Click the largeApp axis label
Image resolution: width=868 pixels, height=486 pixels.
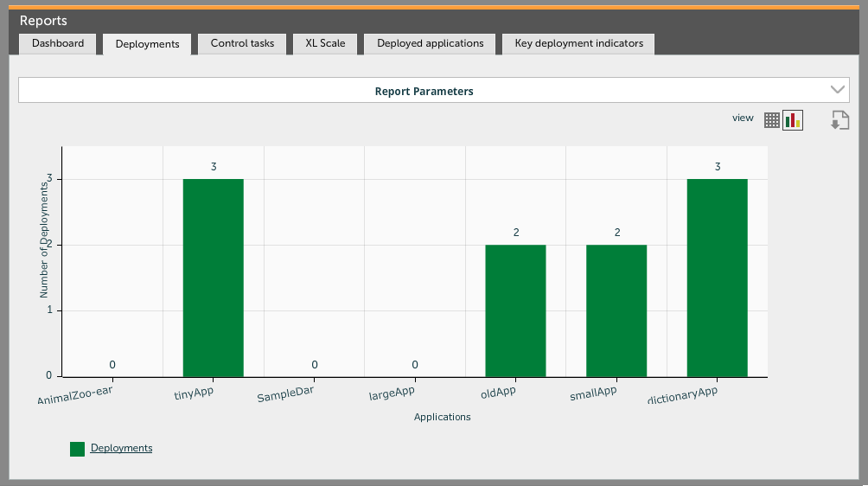tap(392, 394)
